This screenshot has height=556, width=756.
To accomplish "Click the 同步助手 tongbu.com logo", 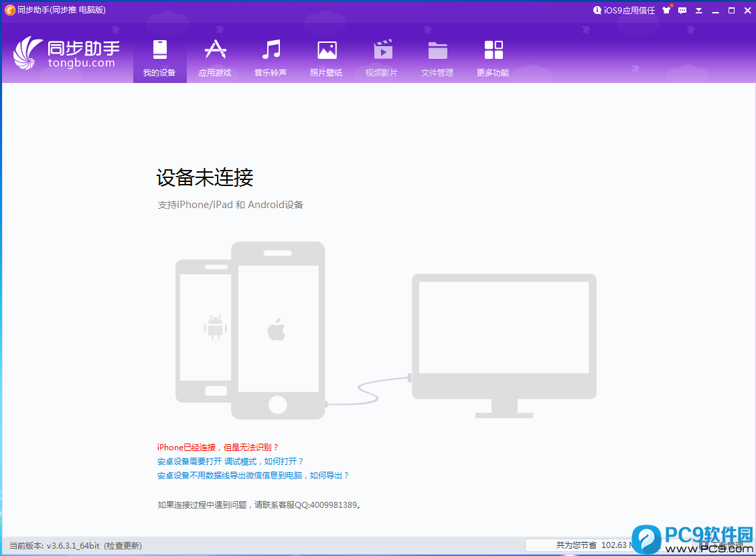I will (x=66, y=54).
